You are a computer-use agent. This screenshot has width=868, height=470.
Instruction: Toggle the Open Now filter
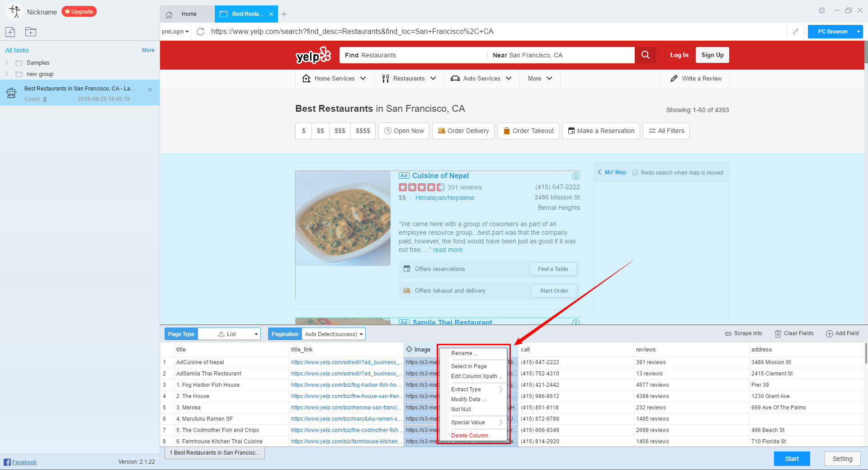tap(404, 131)
